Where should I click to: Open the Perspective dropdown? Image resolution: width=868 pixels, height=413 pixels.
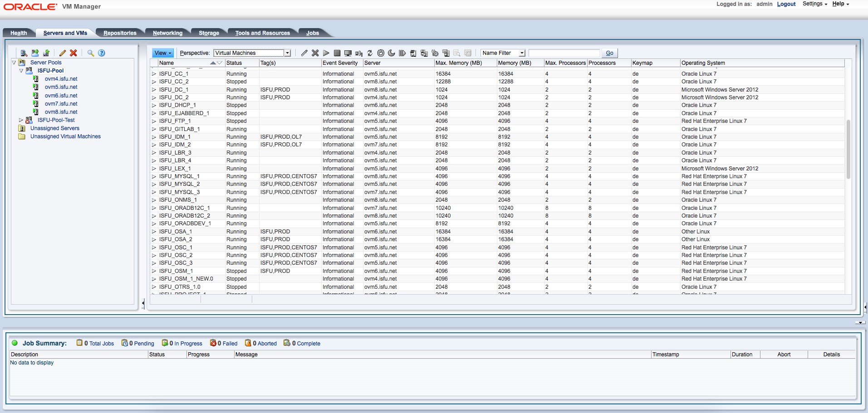tap(287, 53)
